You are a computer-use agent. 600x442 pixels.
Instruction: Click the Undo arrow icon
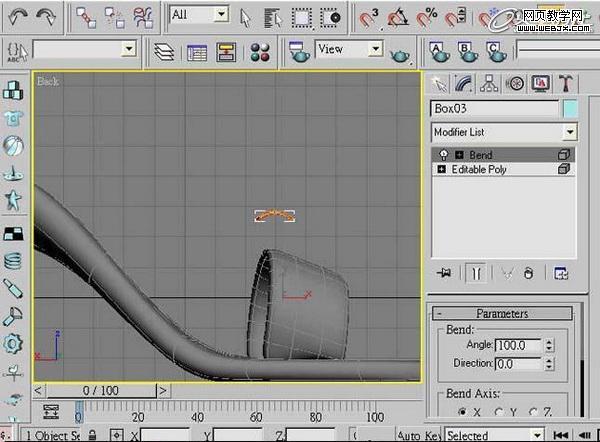[x=18, y=17]
